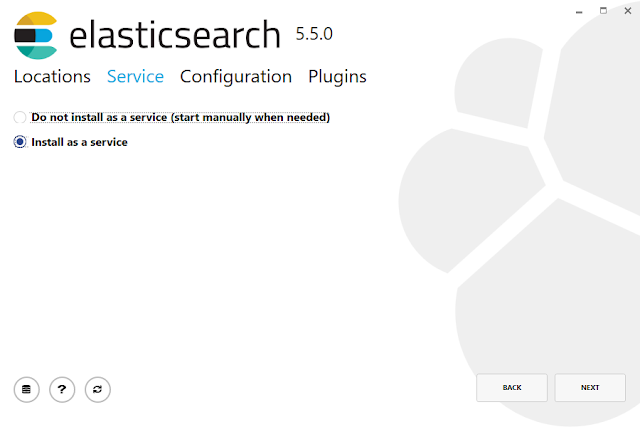This screenshot has height=427, width=640.
Task: Click the Elasticsearch colored logo
Action: 36,36
